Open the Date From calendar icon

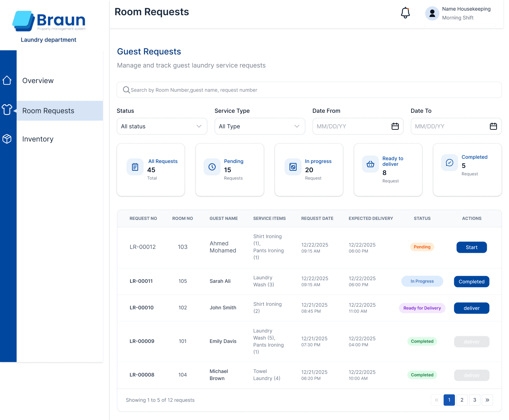point(395,126)
